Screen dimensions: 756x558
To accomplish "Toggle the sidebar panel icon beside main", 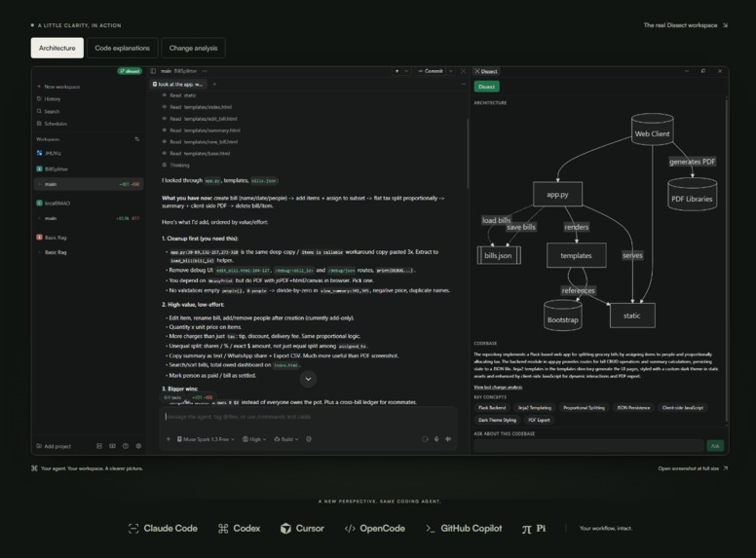I will point(153,71).
